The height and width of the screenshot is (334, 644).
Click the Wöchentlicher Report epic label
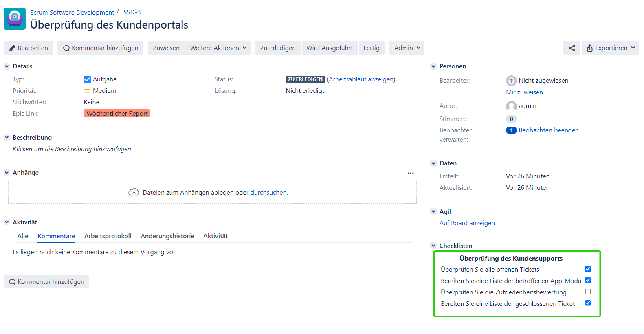click(117, 114)
